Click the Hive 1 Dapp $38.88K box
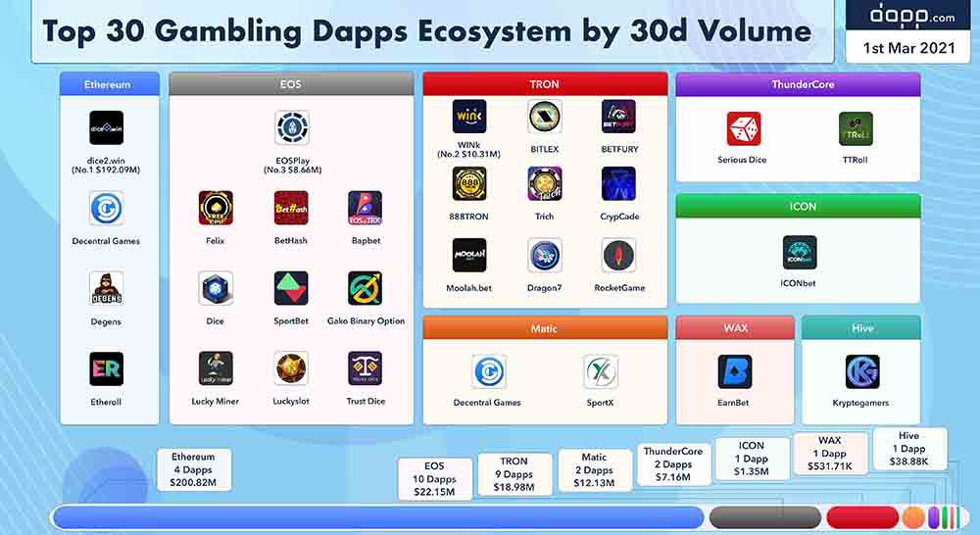 (909, 448)
